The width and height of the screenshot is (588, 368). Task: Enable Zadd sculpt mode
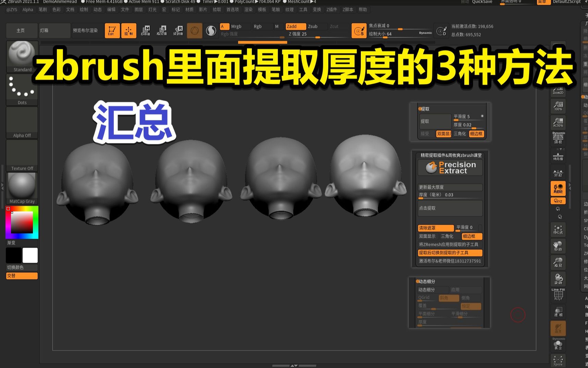click(x=296, y=26)
